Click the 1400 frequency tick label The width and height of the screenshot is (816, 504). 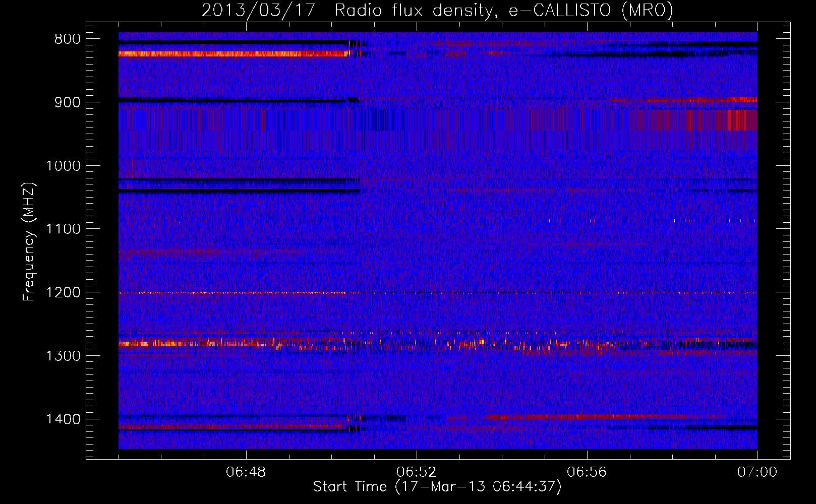tap(63, 419)
